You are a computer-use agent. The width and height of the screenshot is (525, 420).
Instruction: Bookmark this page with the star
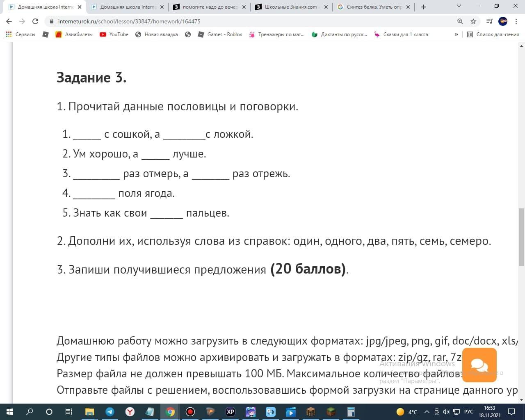[x=473, y=21]
